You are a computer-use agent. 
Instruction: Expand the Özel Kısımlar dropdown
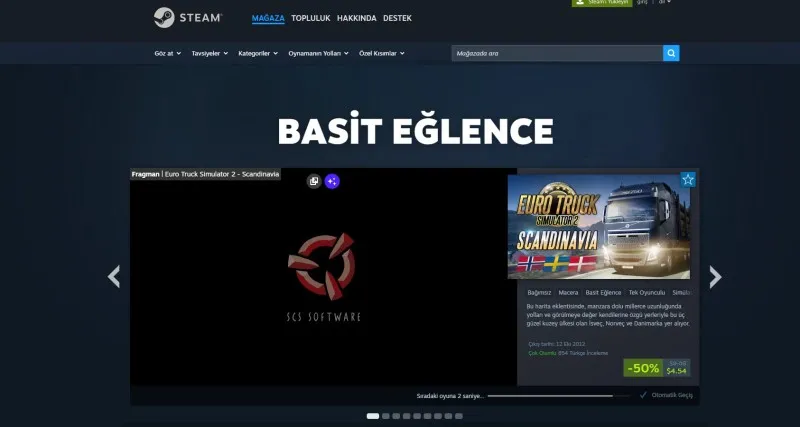point(382,53)
